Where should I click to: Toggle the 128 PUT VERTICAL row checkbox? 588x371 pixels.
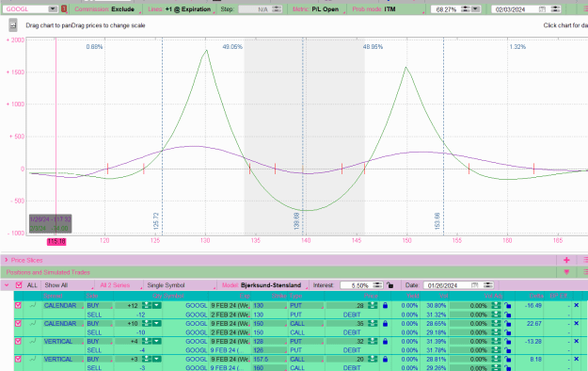click(18, 341)
